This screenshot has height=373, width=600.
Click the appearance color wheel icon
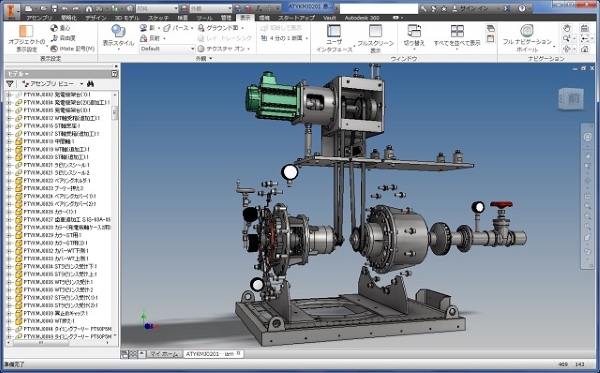click(x=184, y=8)
